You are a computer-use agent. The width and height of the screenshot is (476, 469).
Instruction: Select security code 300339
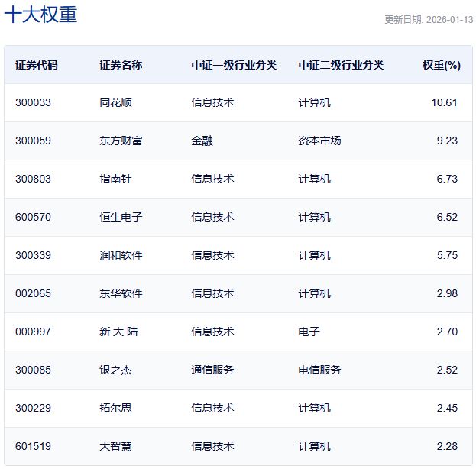pos(33,255)
